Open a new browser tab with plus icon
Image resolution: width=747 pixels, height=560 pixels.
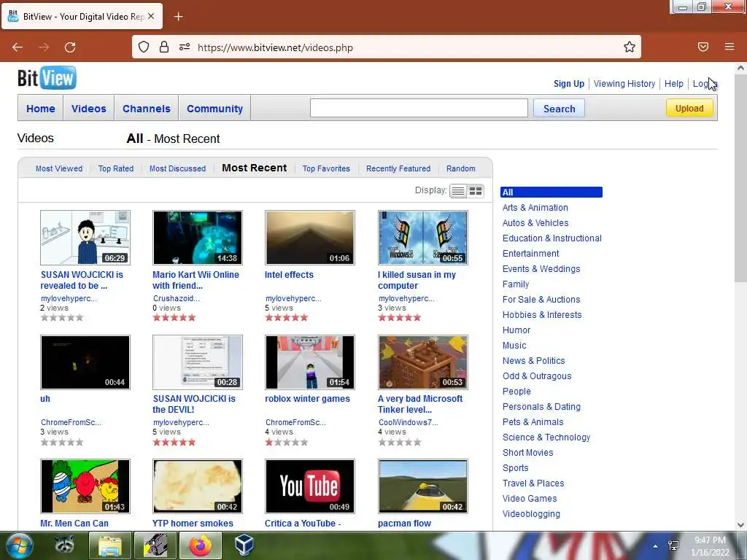178,17
